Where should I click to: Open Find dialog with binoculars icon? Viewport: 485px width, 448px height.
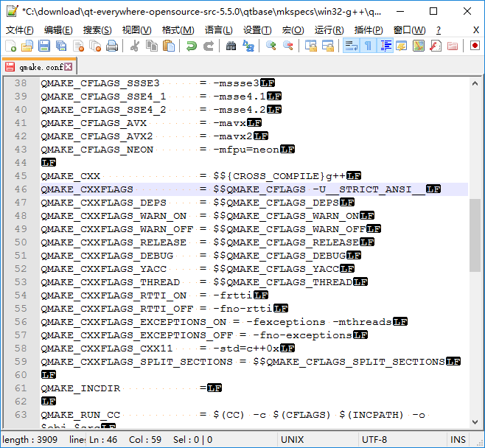tap(231, 46)
